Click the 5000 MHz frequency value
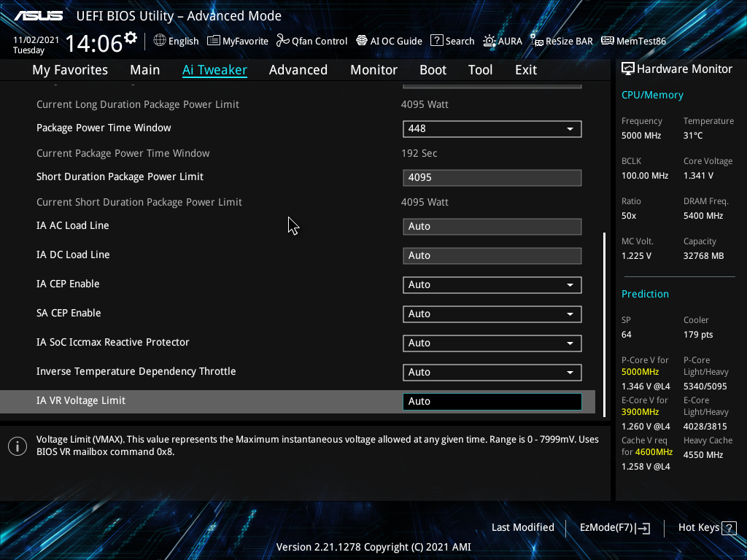747x560 pixels. click(641, 136)
